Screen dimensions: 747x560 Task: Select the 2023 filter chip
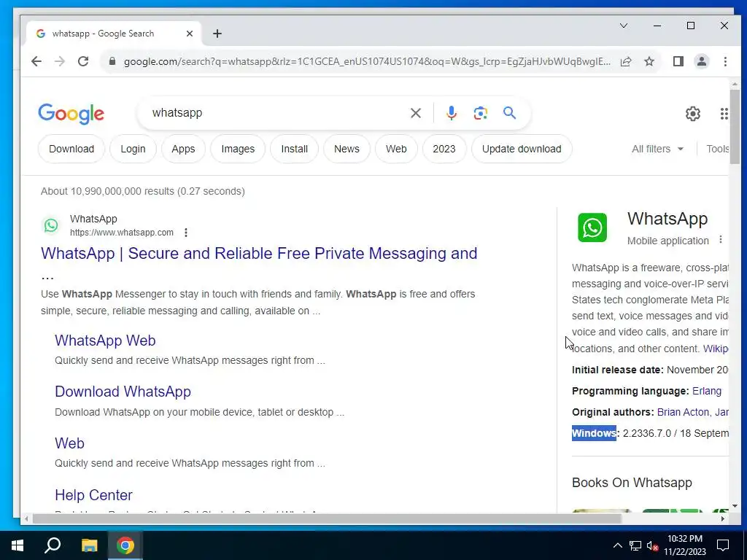[444, 149]
